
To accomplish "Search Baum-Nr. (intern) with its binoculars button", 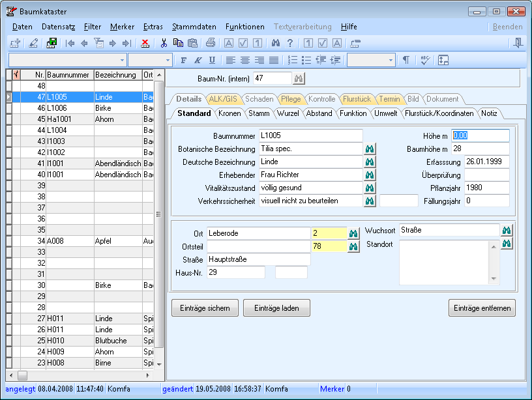I will tap(299, 79).
